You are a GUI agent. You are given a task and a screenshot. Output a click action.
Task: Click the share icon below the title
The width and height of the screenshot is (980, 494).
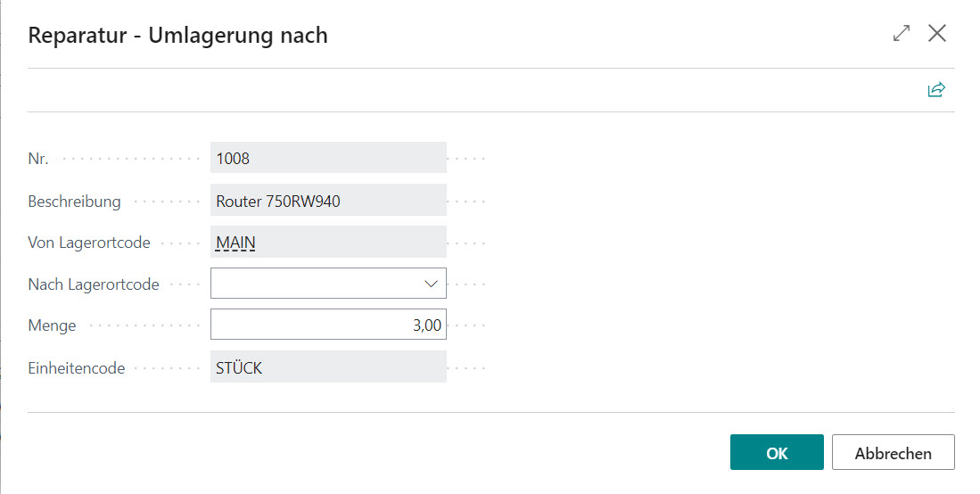935,90
